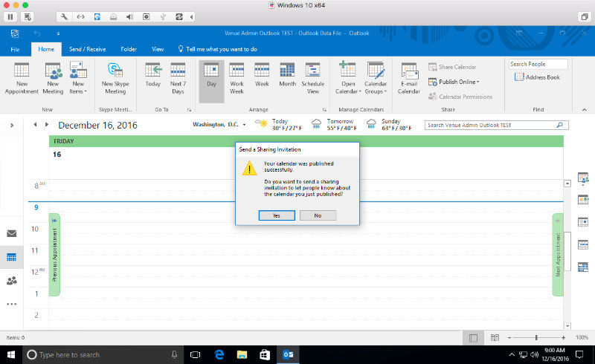Click Send/Receive All Folders quick access icon

(x=15, y=33)
